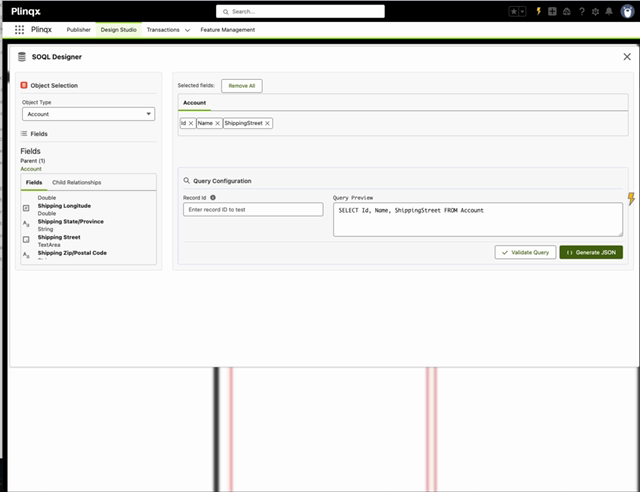Click the Shipping Longitude field icon

(26, 208)
